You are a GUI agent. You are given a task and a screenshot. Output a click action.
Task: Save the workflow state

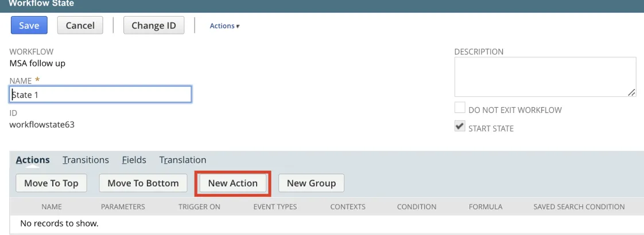coord(29,25)
